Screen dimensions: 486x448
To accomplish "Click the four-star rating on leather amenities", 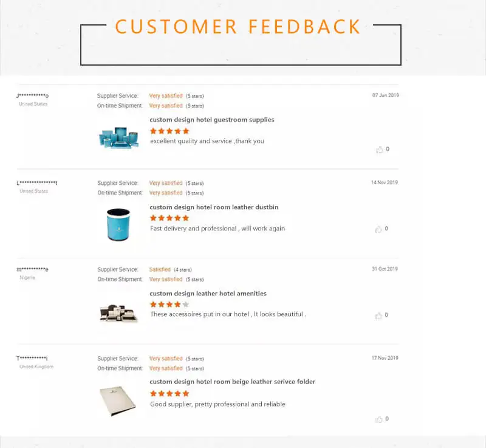I will 169,305.
